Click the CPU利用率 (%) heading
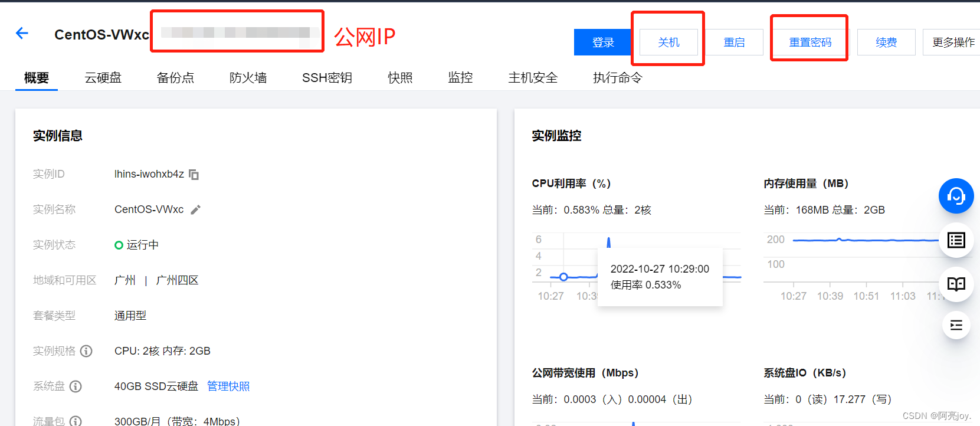Screen dimensions: 980x426 pyautogui.click(x=571, y=183)
